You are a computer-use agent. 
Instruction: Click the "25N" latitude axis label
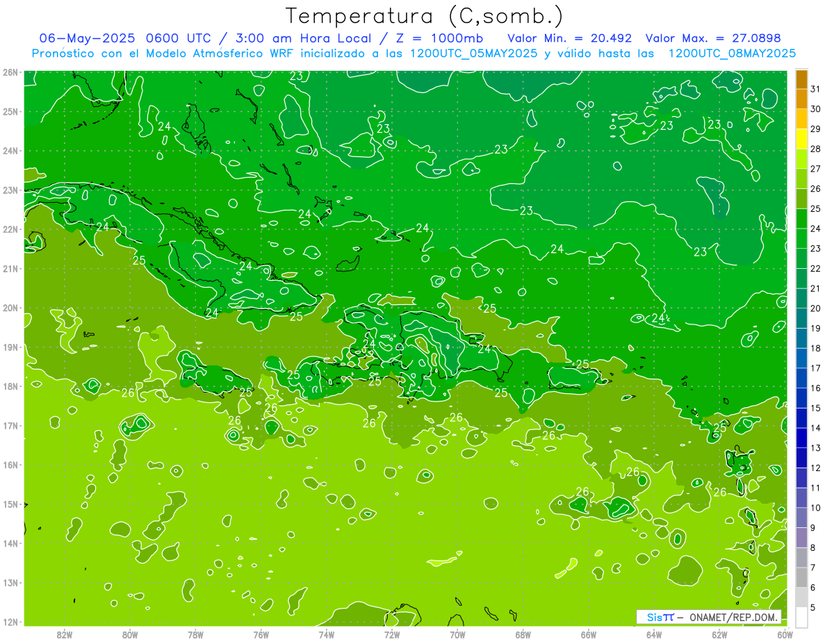click(x=10, y=111)
